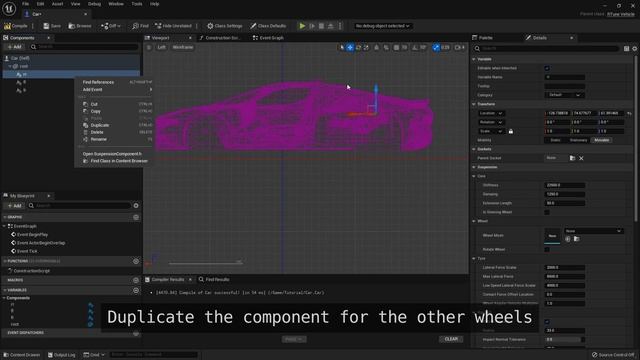Clear the Parent Socket value
Image resolution: width=640 pixels, height=360 pixels.
point(581,158)
